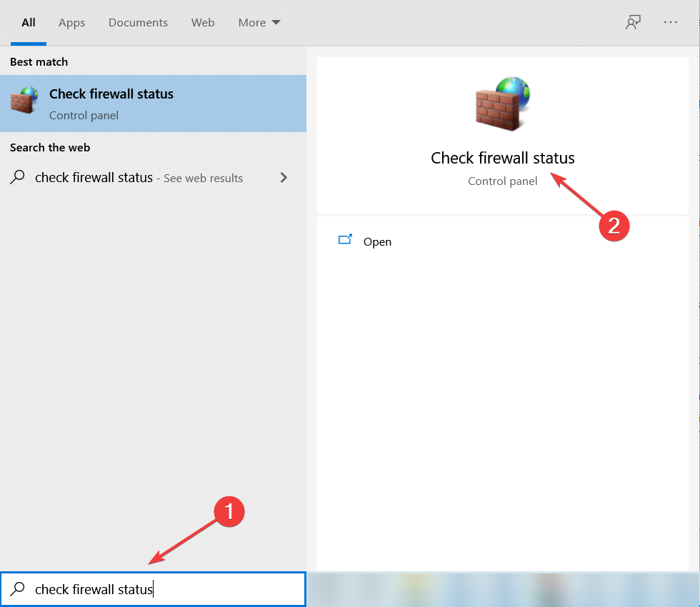700x607 pixels.
Task: Switch to the All tab
Action: (29, 23)
